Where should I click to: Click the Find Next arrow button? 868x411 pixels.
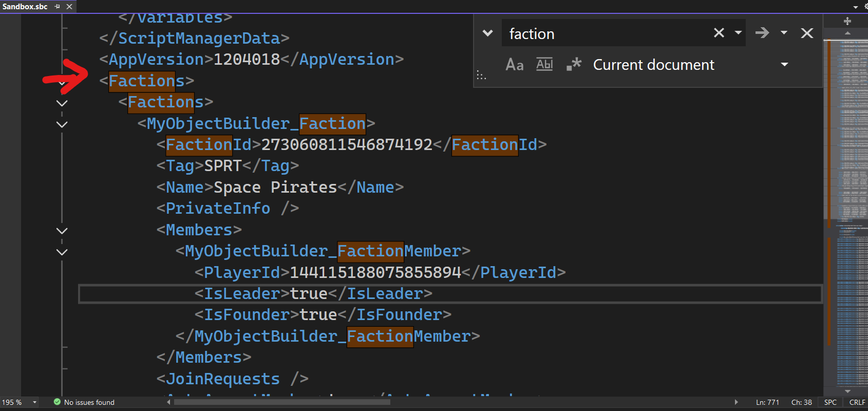(x=762, y=33)
